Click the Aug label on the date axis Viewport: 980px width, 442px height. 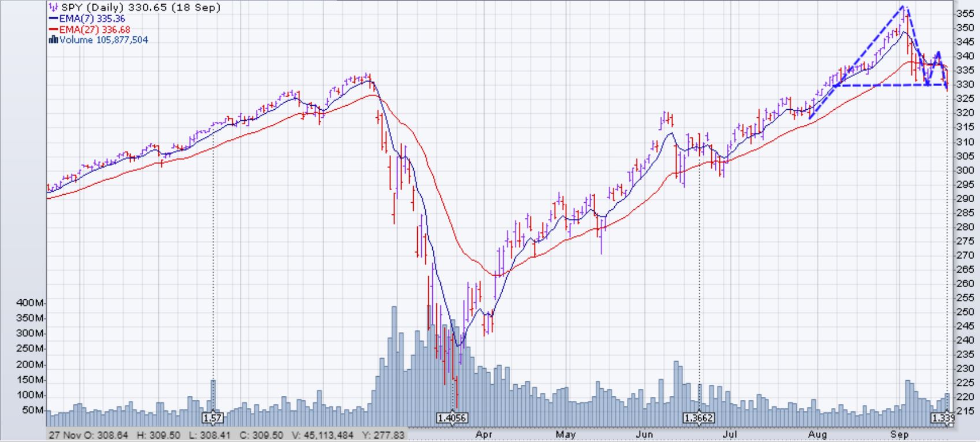pos(818,434)
